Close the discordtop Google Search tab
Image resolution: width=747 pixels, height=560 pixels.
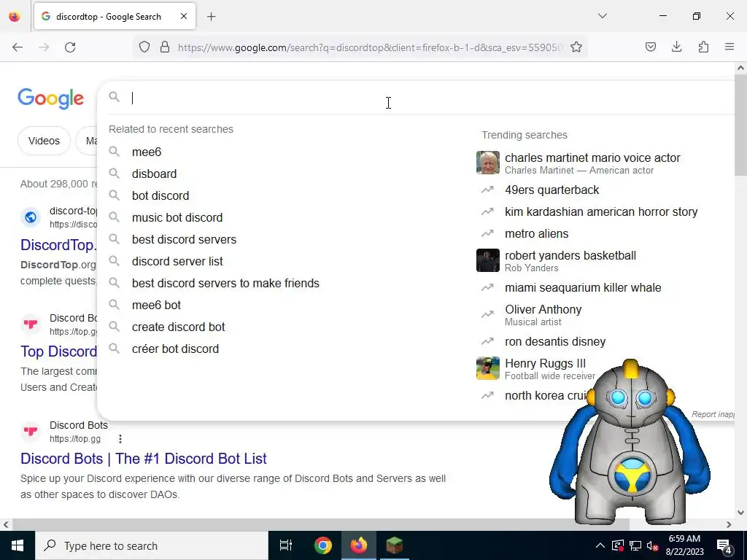183,16
